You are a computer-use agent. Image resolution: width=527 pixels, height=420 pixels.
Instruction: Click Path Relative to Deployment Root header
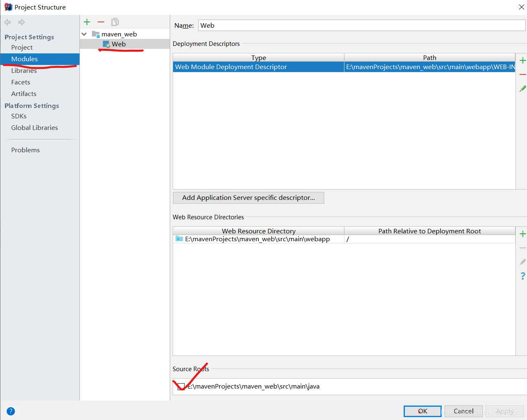[x=430, y=231]
